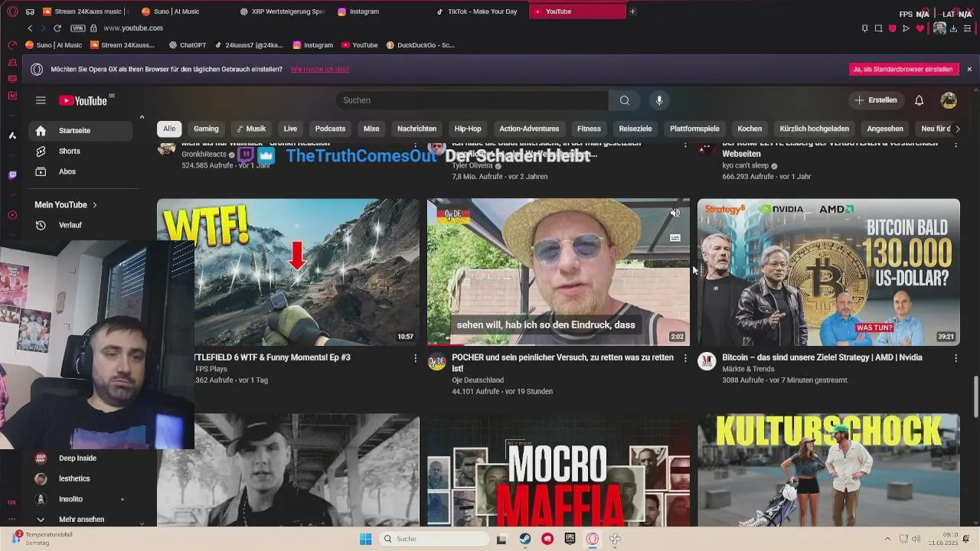
Task: Open the YouTube account avatar menu
Action: pyautogui.click(x=949, y=100)
